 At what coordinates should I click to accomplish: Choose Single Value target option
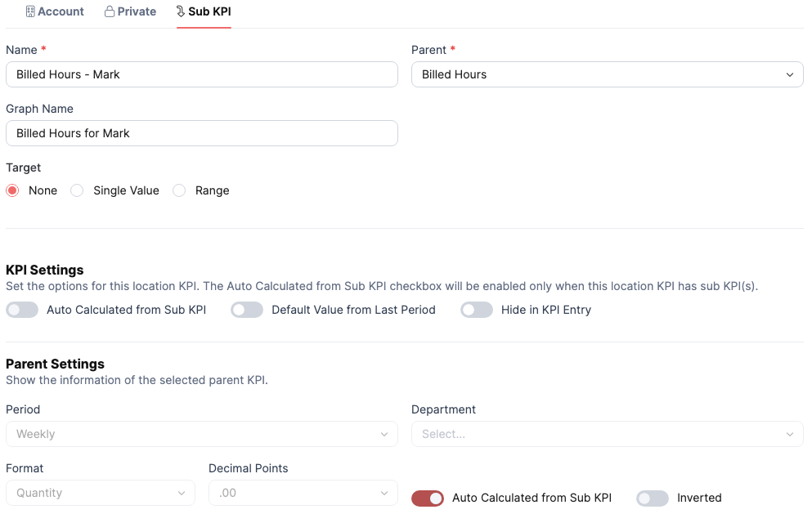77,190
